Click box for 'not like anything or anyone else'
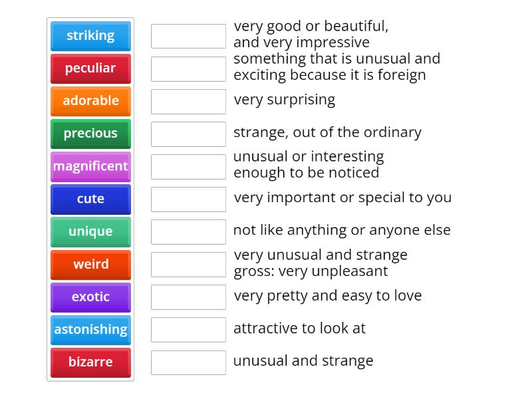 tap(188, 231)
